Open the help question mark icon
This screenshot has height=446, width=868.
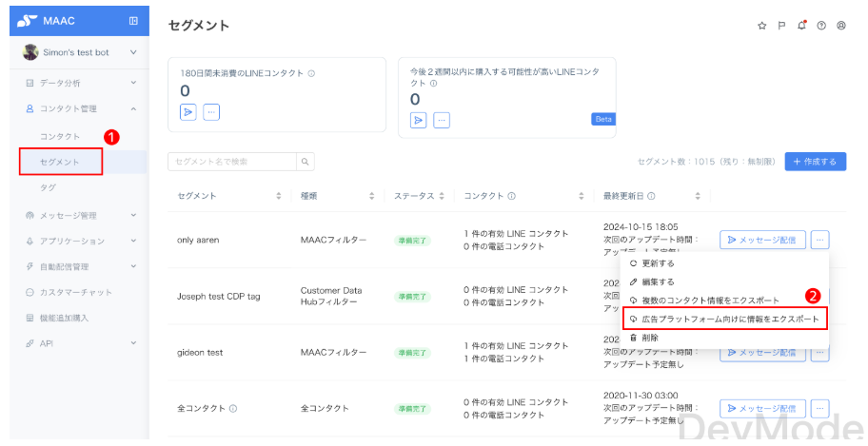pos(821,26)
